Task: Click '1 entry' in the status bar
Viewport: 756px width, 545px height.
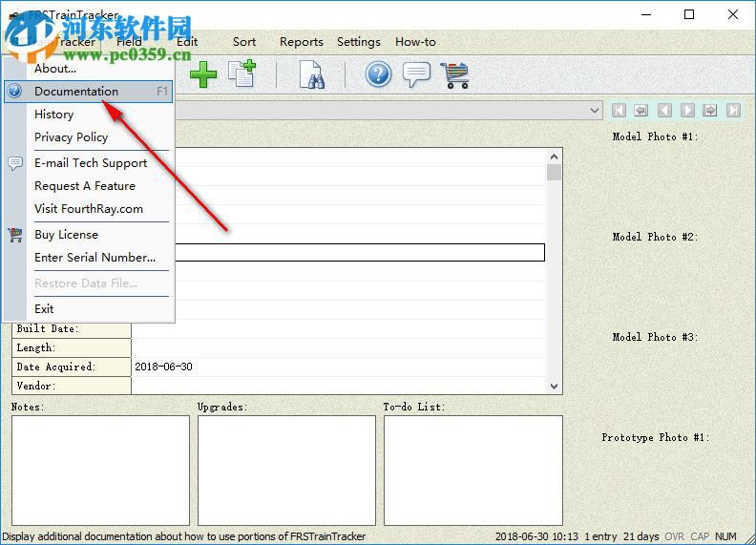Action: coord(600,536)
